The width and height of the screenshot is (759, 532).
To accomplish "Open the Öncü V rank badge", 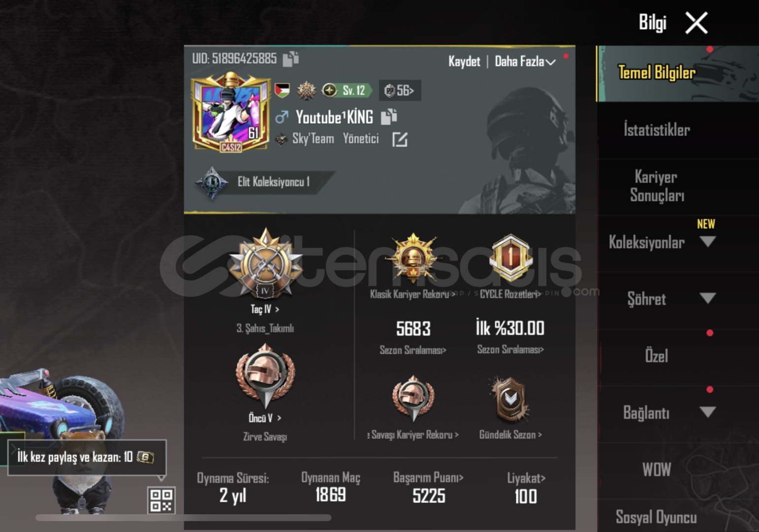I will (x=265, y=376).
